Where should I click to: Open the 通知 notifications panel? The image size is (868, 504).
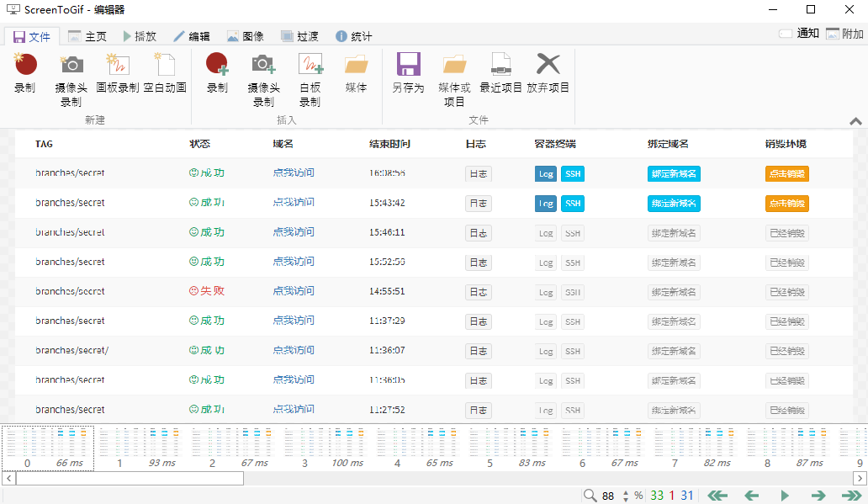pyautogui.click(x=799, y=34)
